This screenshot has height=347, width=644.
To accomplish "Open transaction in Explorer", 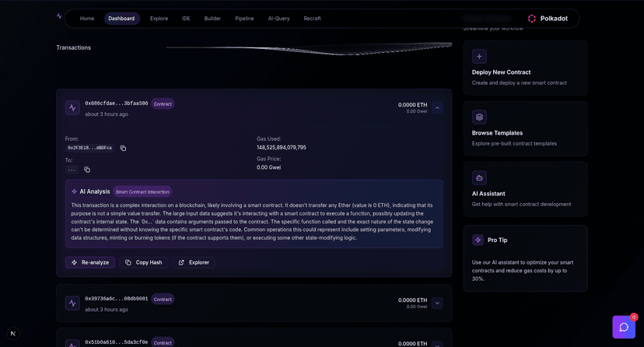I will coord(194,262).
